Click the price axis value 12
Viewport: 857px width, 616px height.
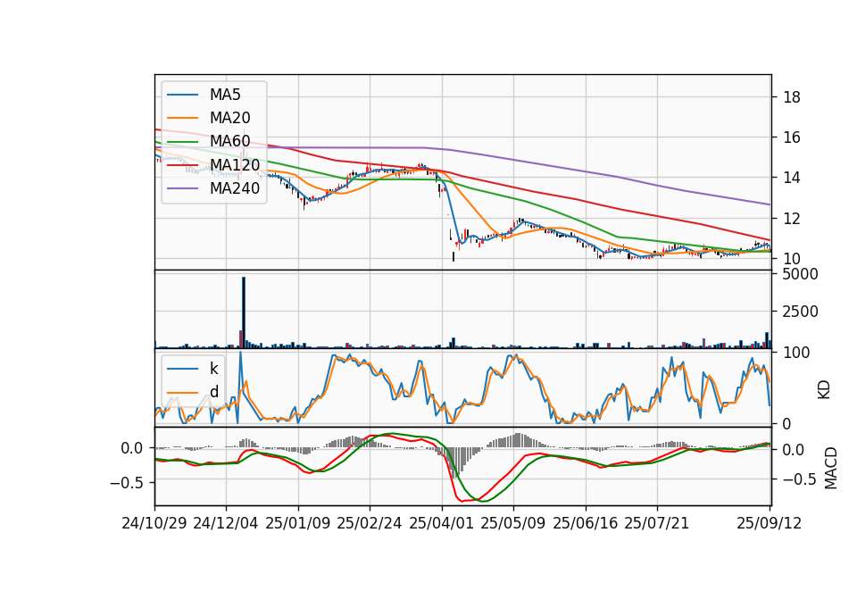(x=792, y=219)
